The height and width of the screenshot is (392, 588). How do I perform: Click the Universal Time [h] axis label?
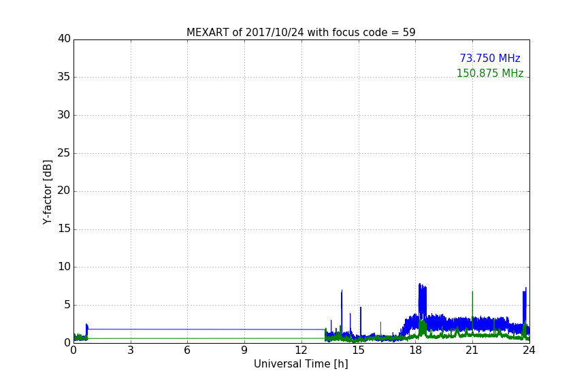[301, 364]
